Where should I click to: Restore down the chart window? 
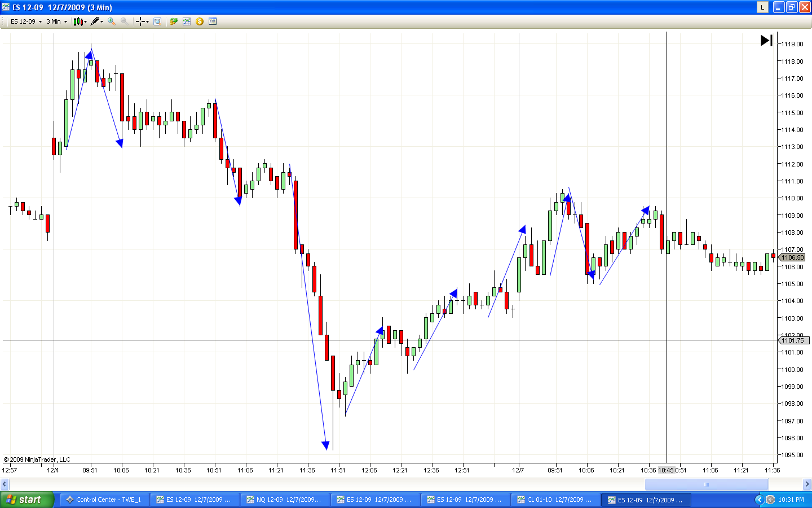pyautogui.click(x=792, y=7)
